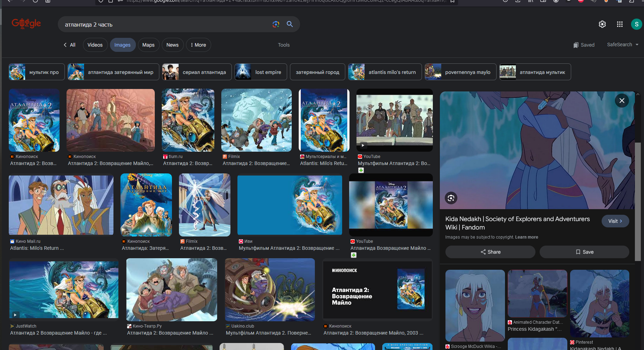Open Google settings gear
This screenshot has width=644, height=350.
(602, 24)
